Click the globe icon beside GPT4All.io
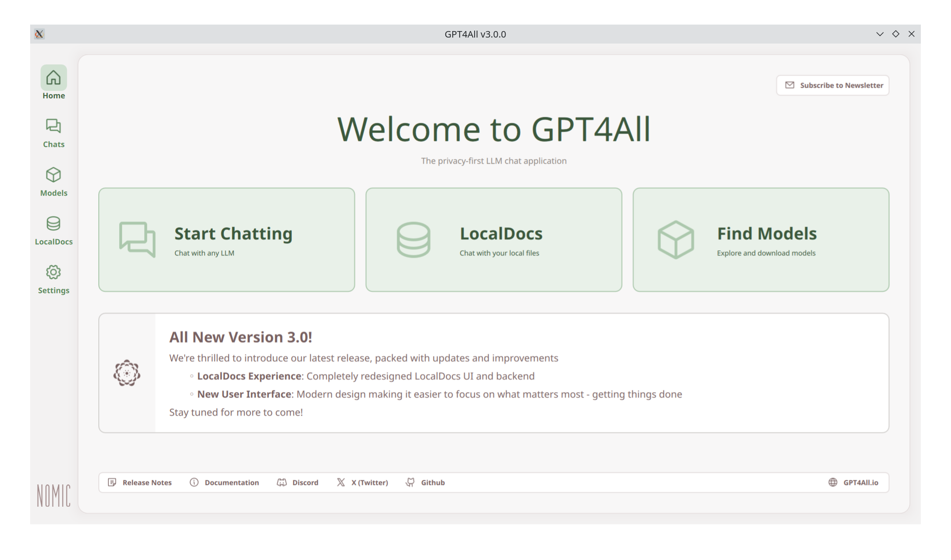 (833, 483)
